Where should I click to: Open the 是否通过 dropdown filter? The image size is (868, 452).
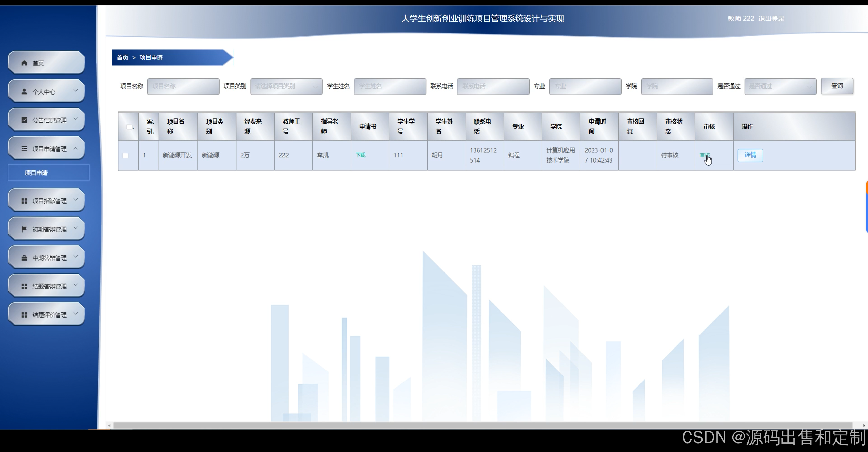(780, 86)
